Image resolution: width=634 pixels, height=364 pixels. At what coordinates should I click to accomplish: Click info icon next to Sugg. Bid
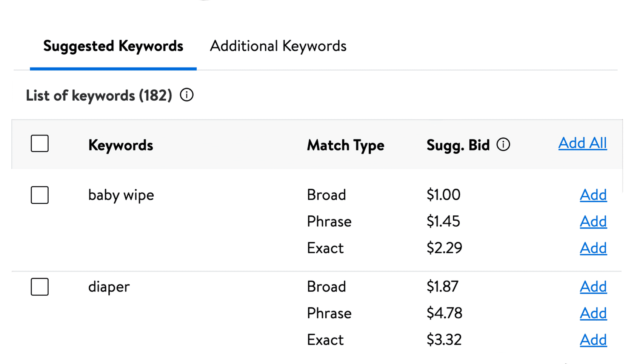click(503, 144)
